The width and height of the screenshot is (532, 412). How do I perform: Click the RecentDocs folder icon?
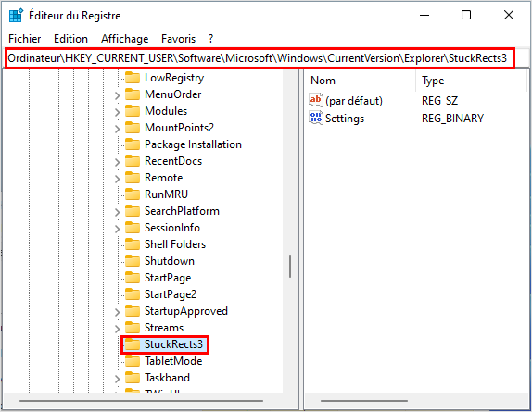tap(133, 161)
